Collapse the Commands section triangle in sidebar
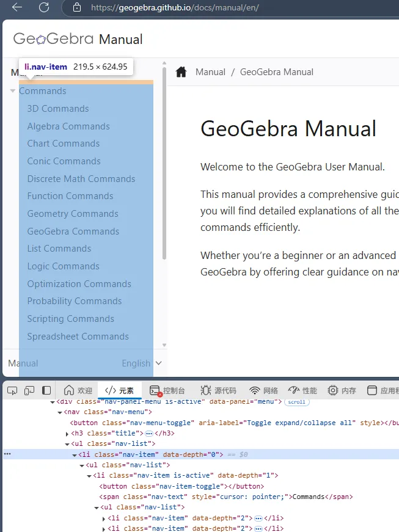The height and width of the screenshot is (532, 399). point(13,91)
